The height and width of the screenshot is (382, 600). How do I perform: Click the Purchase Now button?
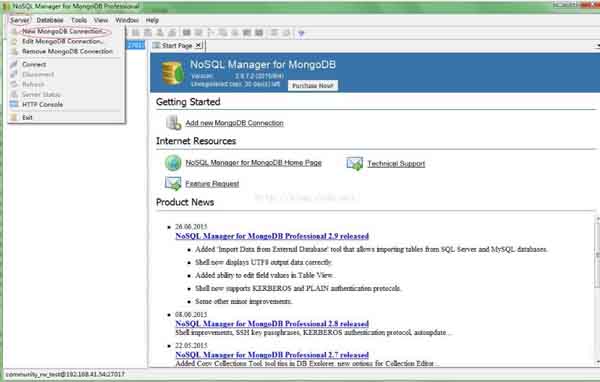[x=313, y=85]
